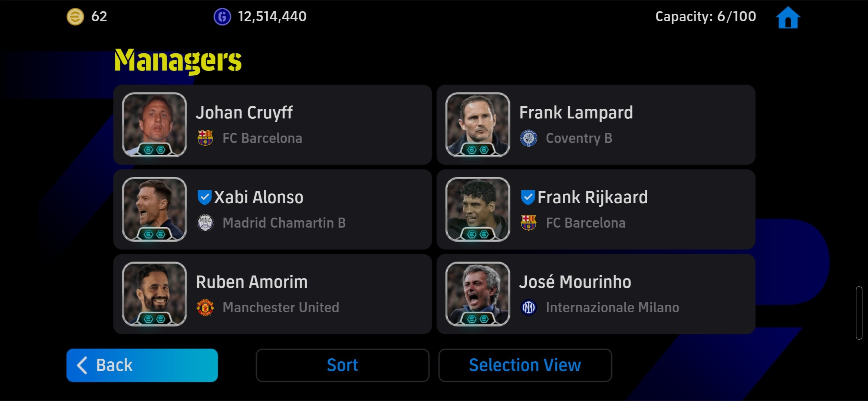The image size is (868, 401).
Task: Tap the blue GP currency icon
Action: tap(222, 17)
